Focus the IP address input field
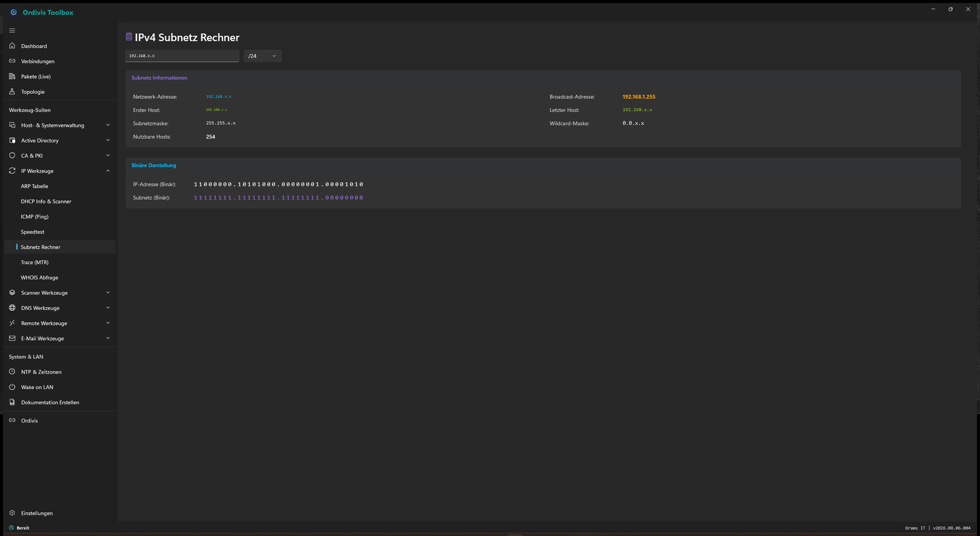This screenshot has width=980, height=536. [x=182, y=56]
